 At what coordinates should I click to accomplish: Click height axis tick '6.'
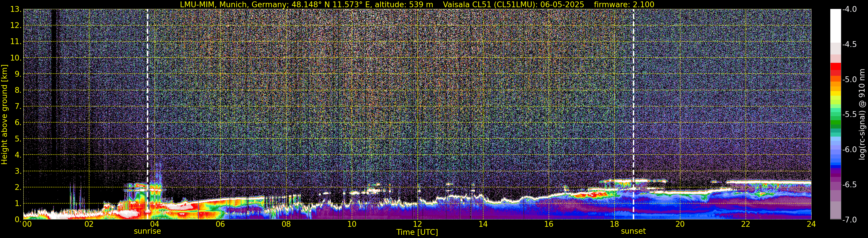pyautogui.click(x=18, y=123)
